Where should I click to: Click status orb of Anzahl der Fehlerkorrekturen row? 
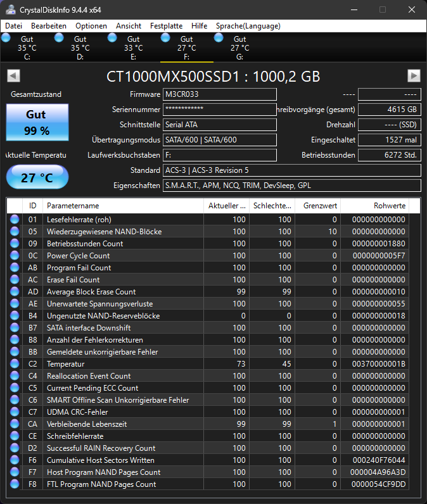pos(15,340)
